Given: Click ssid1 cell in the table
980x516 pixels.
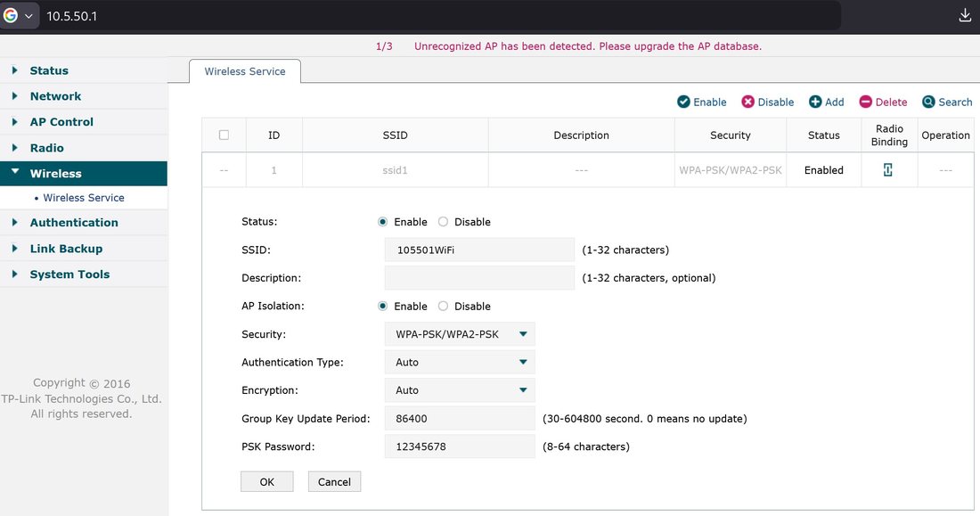Looking at the screenshot, I should 395,170.
